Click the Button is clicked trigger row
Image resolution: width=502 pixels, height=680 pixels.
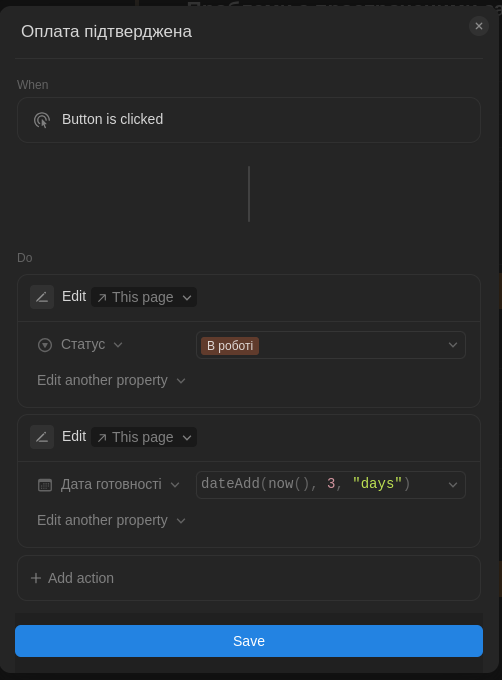[x=249, y=120]
